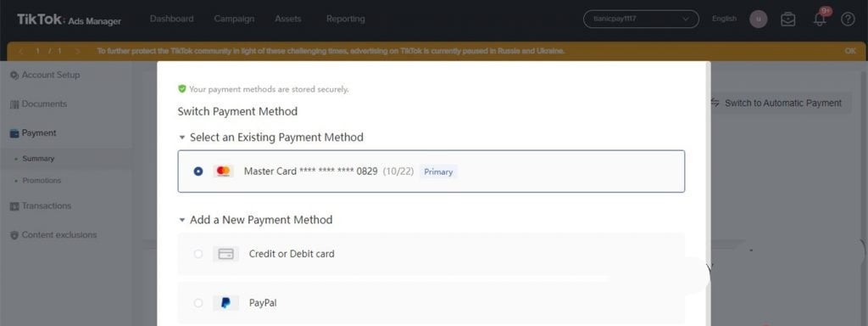Click the user avatar icon
The image size is (868, 326).
(759, 19)
